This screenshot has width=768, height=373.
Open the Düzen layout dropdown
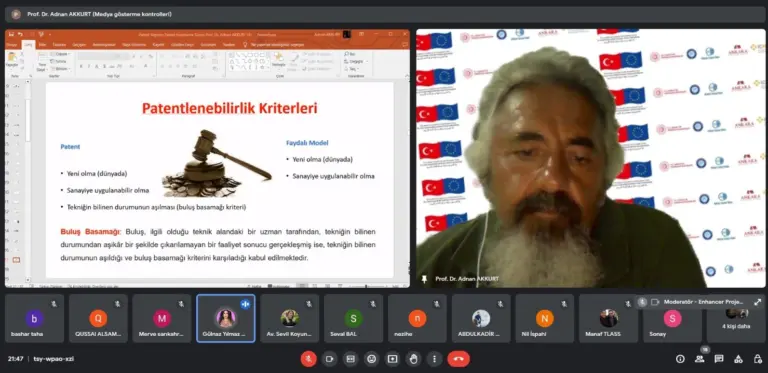[61, 54]
